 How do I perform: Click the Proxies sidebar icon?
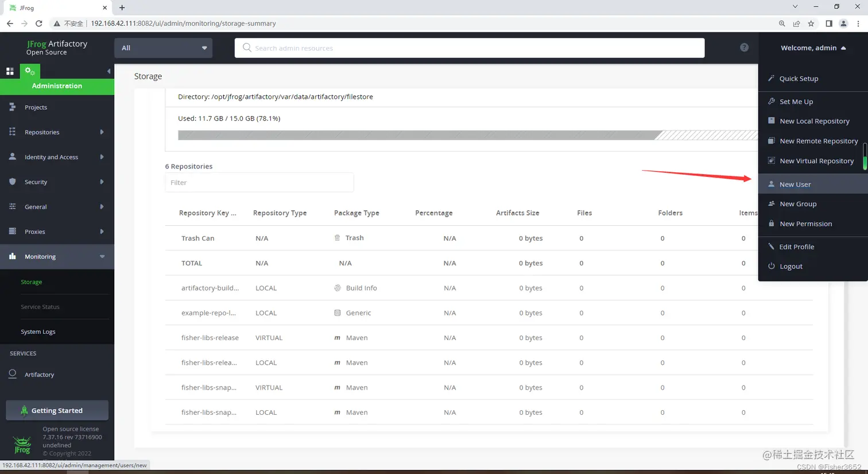[x=12, y=231]
